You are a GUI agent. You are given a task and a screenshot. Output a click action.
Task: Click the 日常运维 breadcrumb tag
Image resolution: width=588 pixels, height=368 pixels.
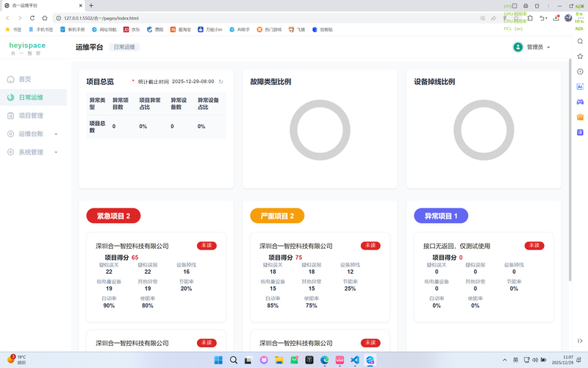coord(124,47)
